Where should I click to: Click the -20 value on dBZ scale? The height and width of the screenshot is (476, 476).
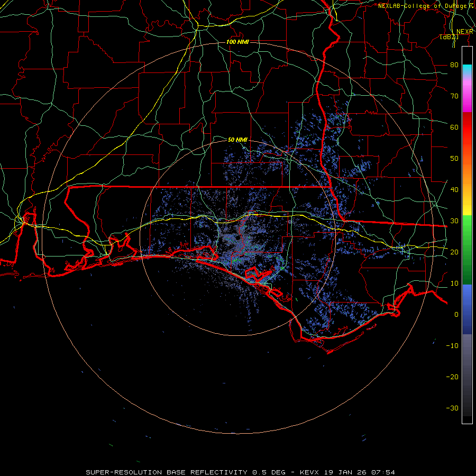tap(452, 377)
